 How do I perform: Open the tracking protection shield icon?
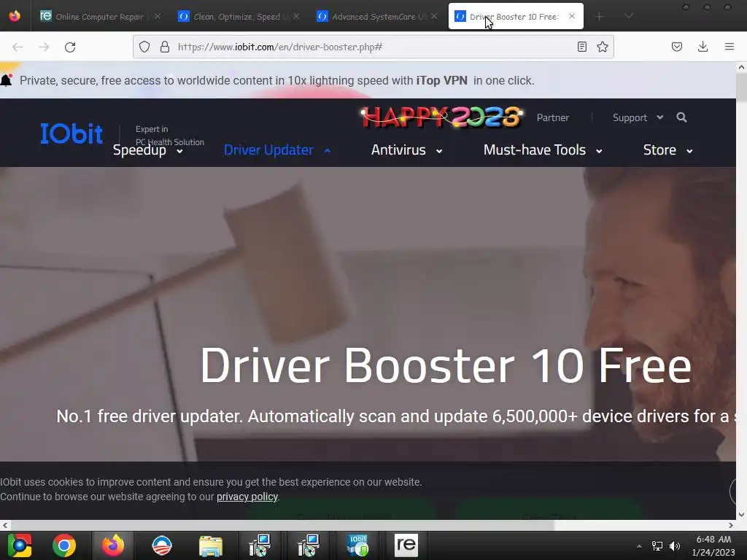point(144,47)
